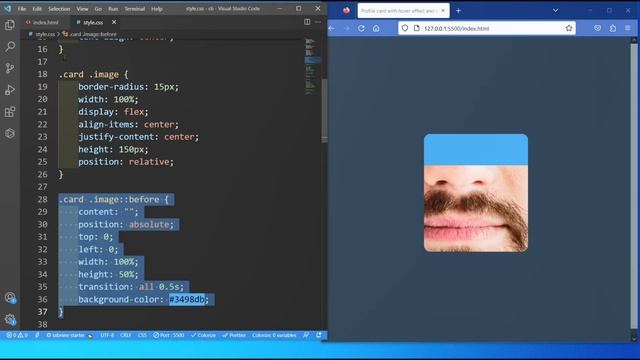
Task: Open the Explorer view in VS Code
Action: (10, 25)
